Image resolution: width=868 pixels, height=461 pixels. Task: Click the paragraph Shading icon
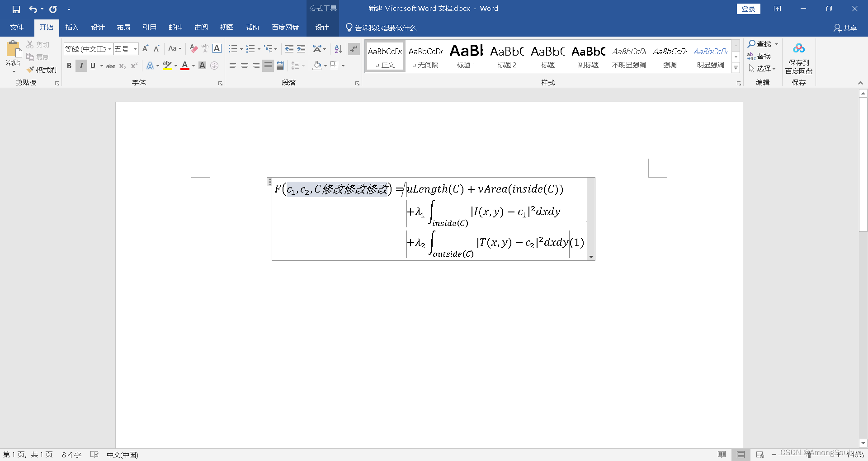[316, 66]
